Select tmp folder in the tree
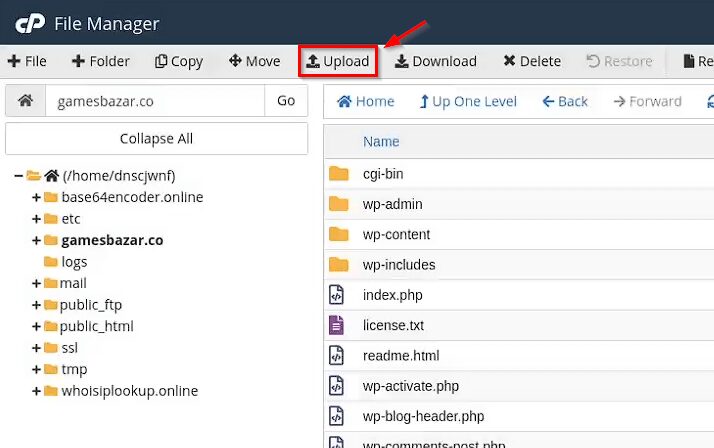The width and height of the screenshot is (714, 448). 74,369
